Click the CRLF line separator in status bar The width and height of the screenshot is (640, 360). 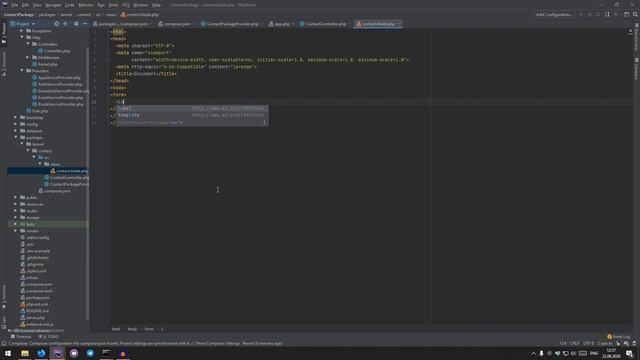[574, 343]
